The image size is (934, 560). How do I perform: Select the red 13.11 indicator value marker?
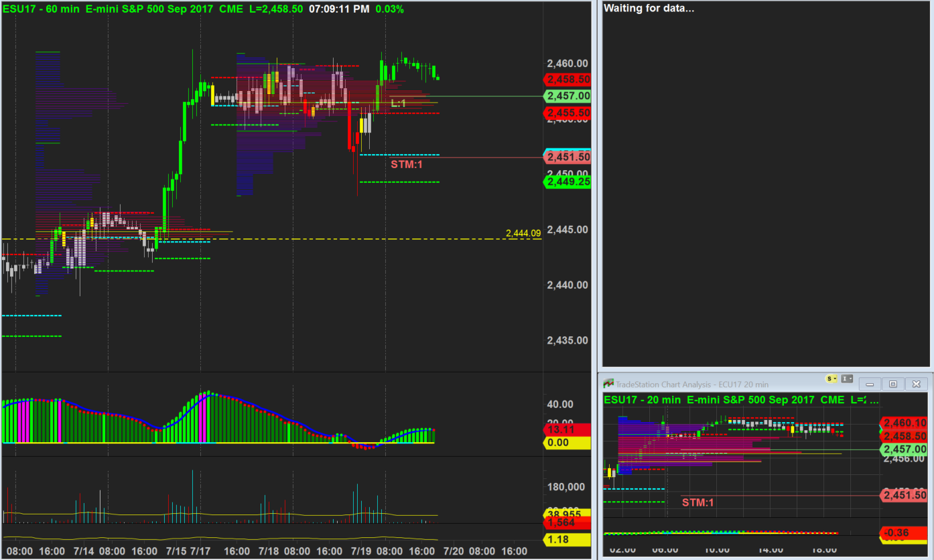[568, 430]
